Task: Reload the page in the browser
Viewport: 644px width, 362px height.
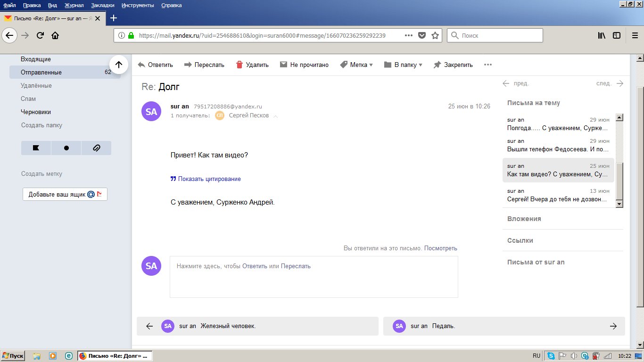Action: pyautogui.click(x=41, y=35)
